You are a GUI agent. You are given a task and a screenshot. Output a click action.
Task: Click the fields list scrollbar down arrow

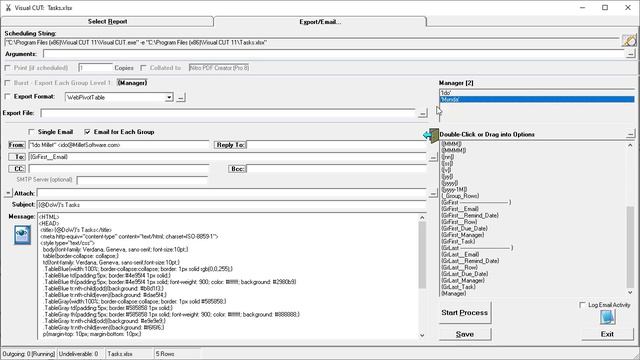[630, 292]
